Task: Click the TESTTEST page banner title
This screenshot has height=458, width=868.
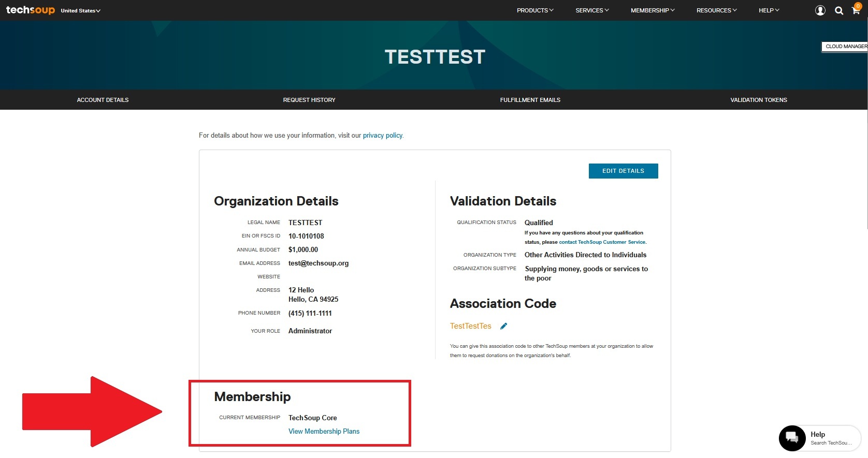Action: 435,57
